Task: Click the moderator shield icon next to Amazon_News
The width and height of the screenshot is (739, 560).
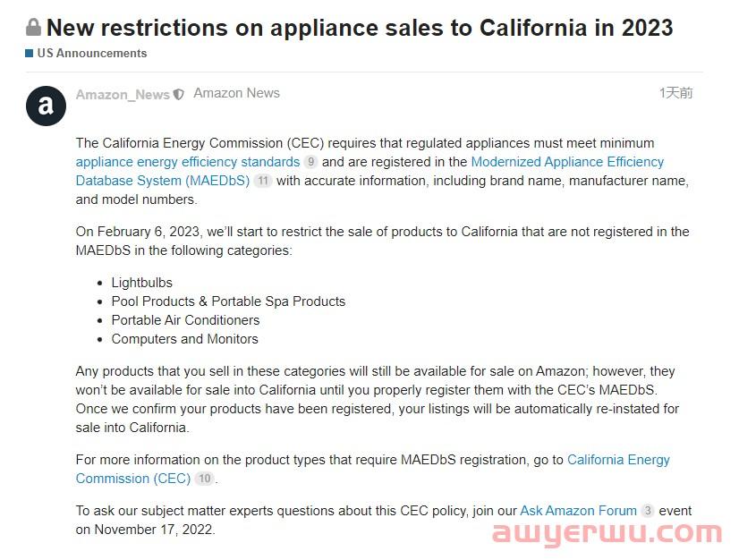Action: [x=179, y=94]
